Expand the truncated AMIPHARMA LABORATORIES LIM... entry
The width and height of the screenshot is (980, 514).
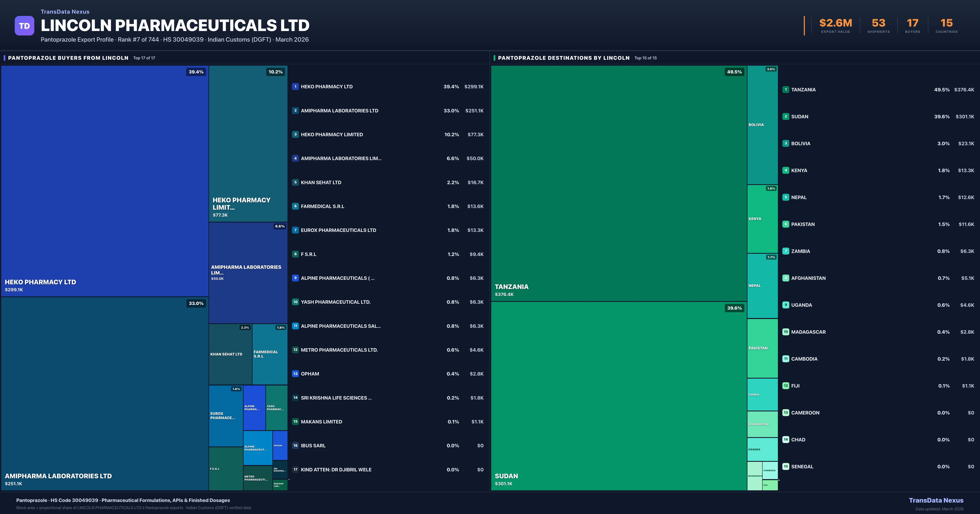(x=341, y=158)
